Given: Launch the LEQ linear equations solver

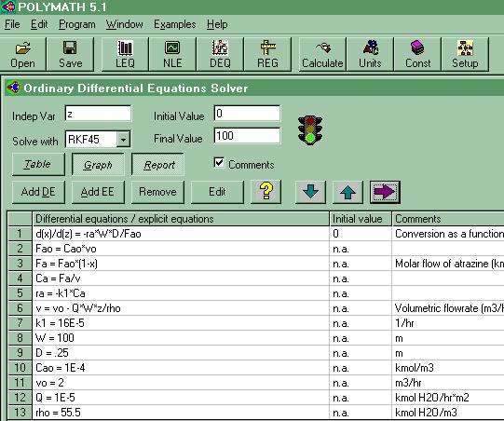Looking at the screenshot, I should click(125, 54).
